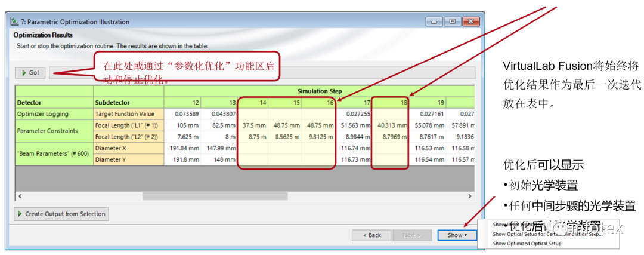
Task: Click the Go! button to start optimization
Action: [30, 73]
